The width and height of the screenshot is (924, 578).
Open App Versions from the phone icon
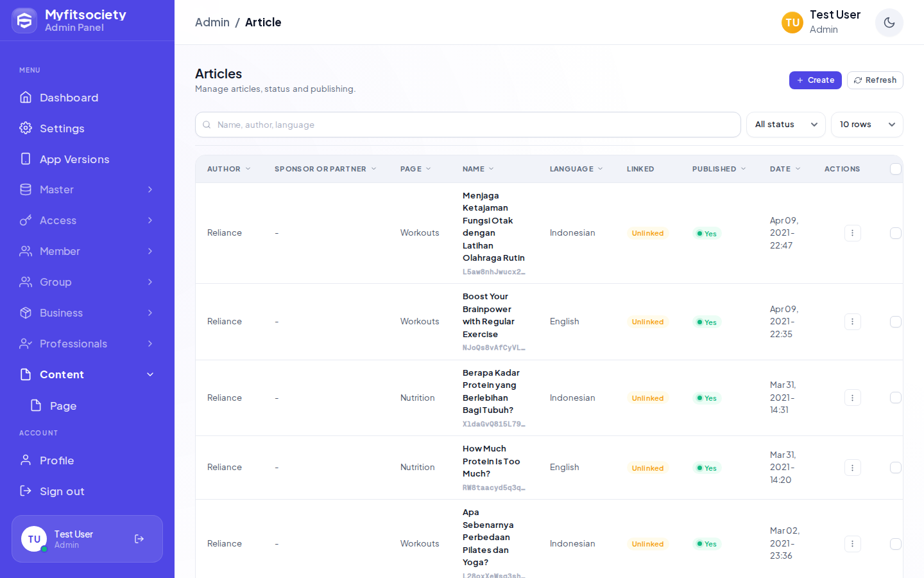(26, 159)
